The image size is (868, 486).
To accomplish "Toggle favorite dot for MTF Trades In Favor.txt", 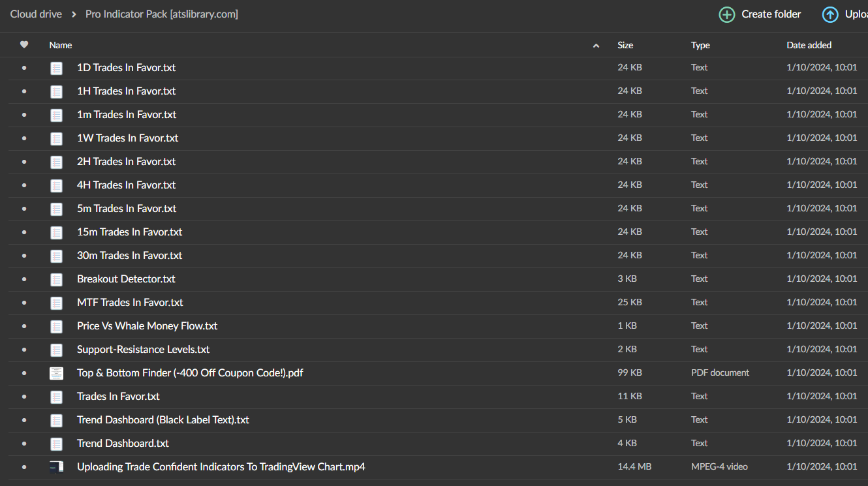I will pyautogui.click(x=24, y=303).
